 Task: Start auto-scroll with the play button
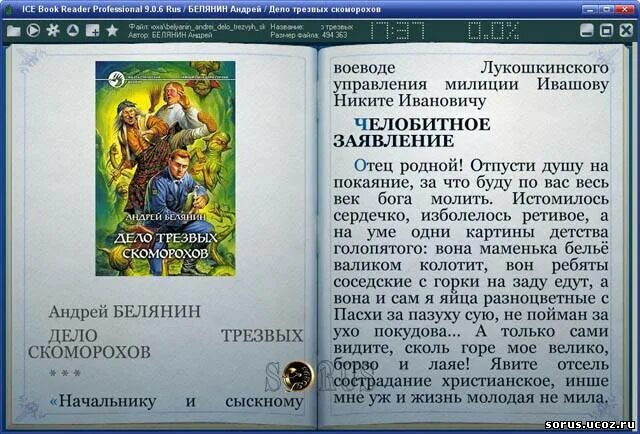click(33, 30)
